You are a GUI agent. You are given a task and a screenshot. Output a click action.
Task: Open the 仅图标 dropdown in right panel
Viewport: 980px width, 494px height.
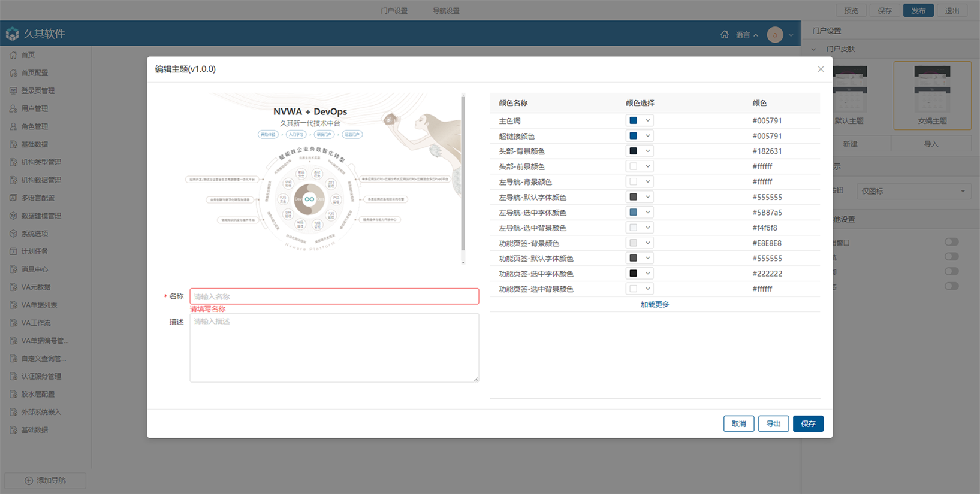coord(913,191)
